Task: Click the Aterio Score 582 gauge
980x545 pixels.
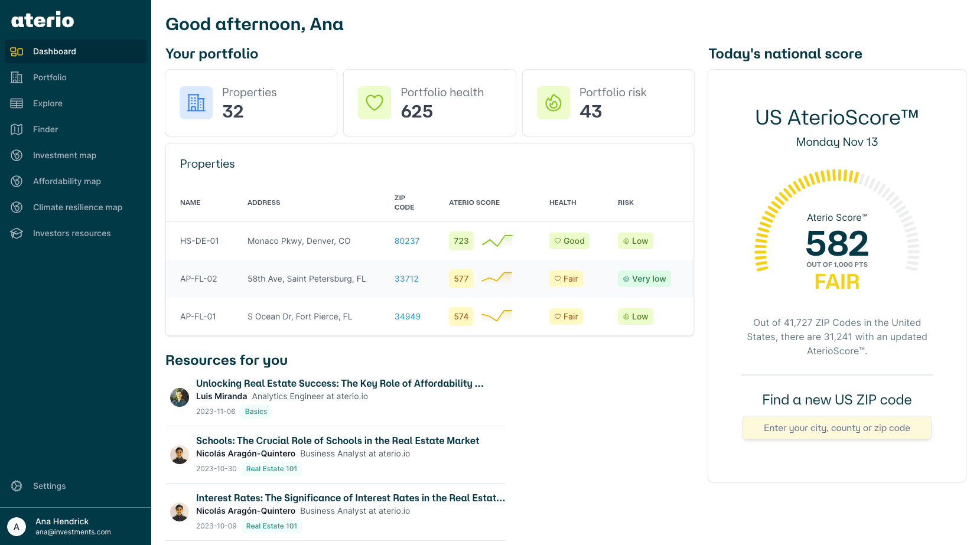Action: point(837,243)
